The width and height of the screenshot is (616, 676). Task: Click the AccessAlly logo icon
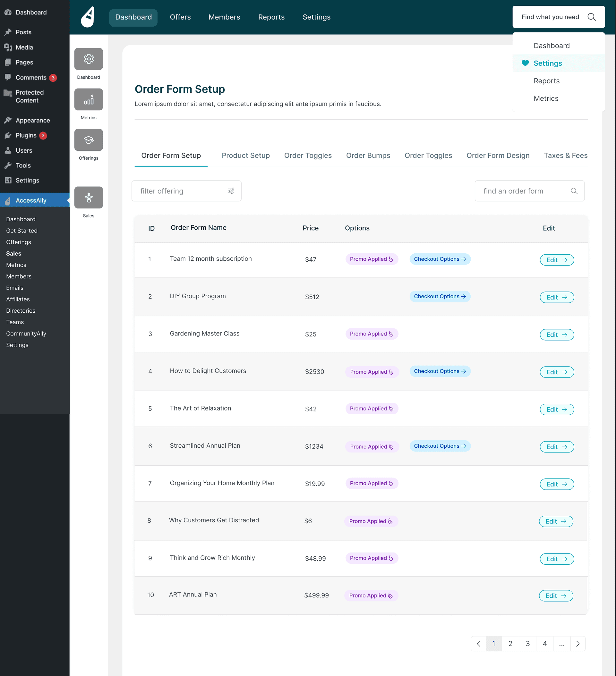tap(88, 17)
